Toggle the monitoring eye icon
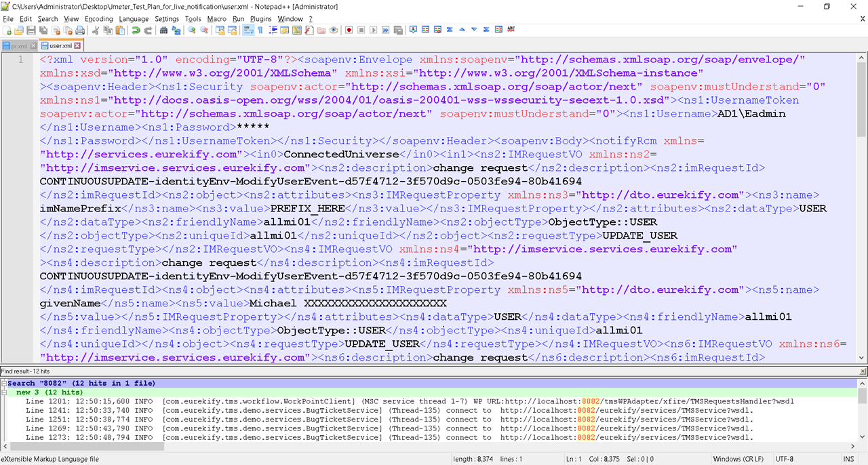 coord(334,30)
